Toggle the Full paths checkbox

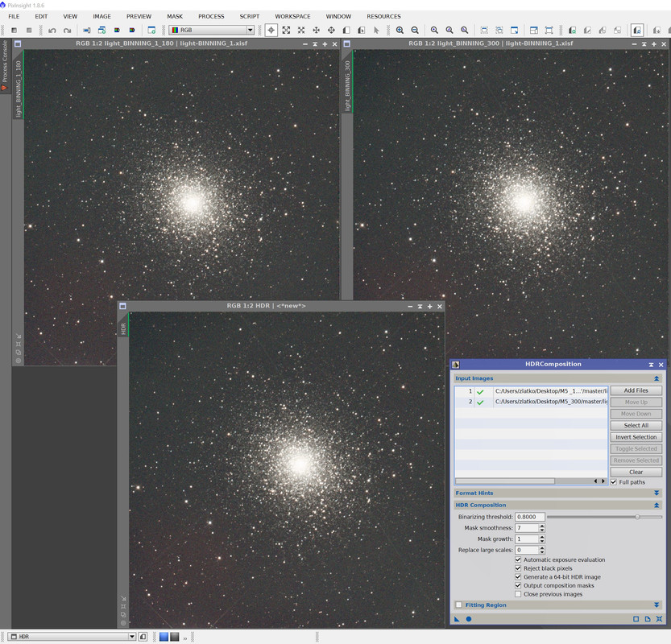pyautogui.click(x=614, y=482)
